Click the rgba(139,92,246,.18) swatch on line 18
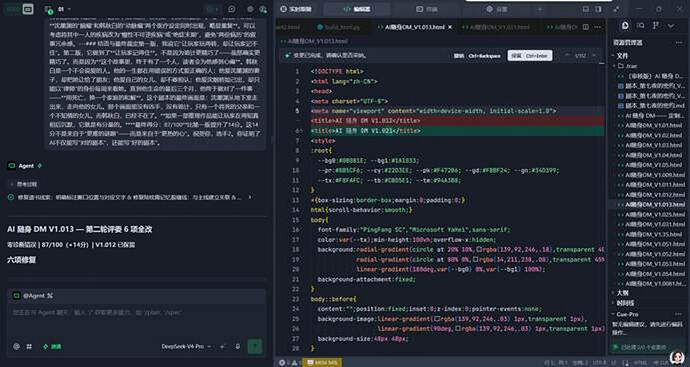 479,250
